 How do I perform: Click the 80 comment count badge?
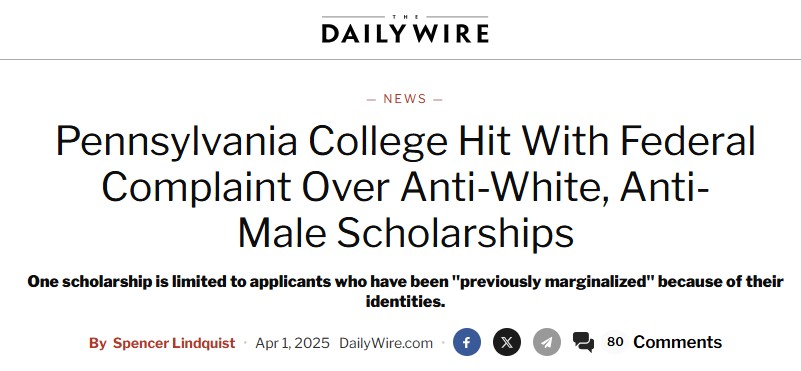[615, 341]
